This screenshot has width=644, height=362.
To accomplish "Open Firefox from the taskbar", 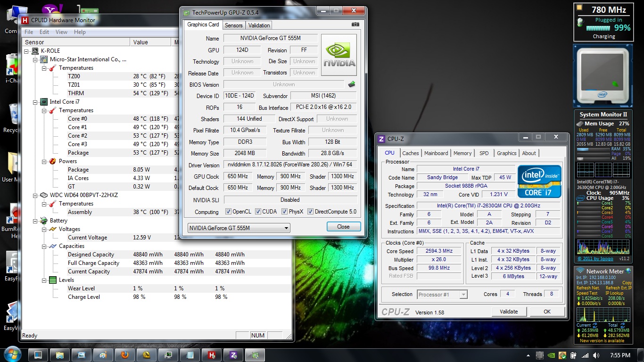I will (x=125, y=355).
